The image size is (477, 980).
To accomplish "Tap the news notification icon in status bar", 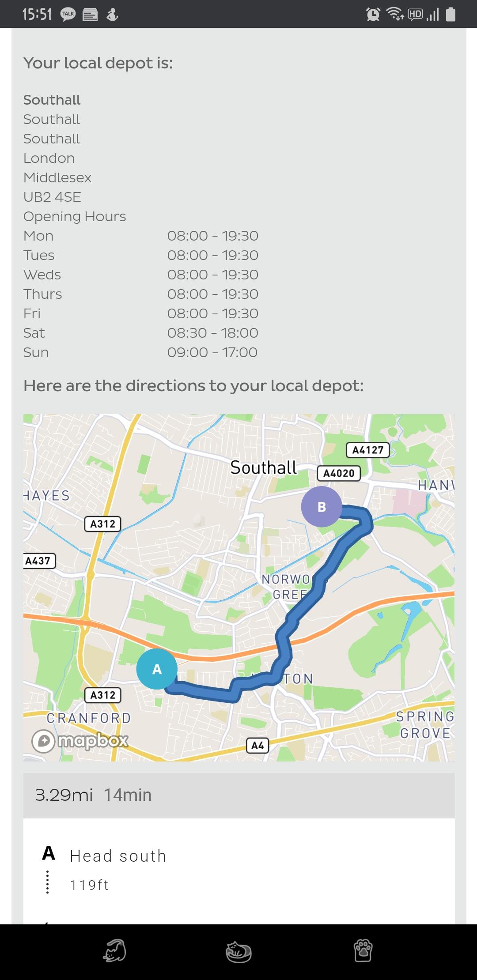I will (x=90, y=15).
